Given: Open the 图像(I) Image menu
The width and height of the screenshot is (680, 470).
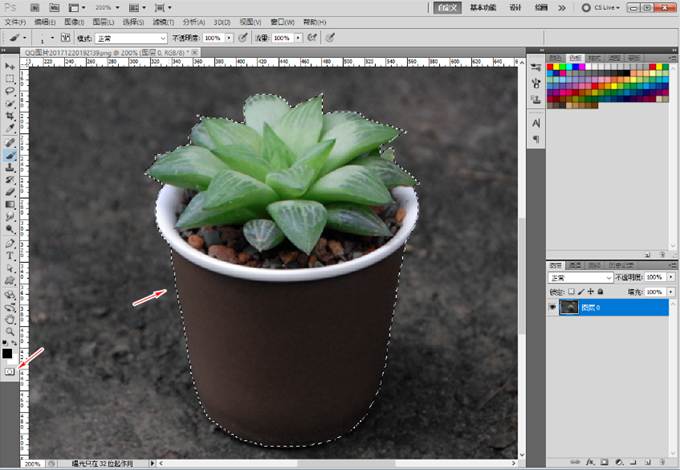Looking at the screenshot, I should pos(74,21).
